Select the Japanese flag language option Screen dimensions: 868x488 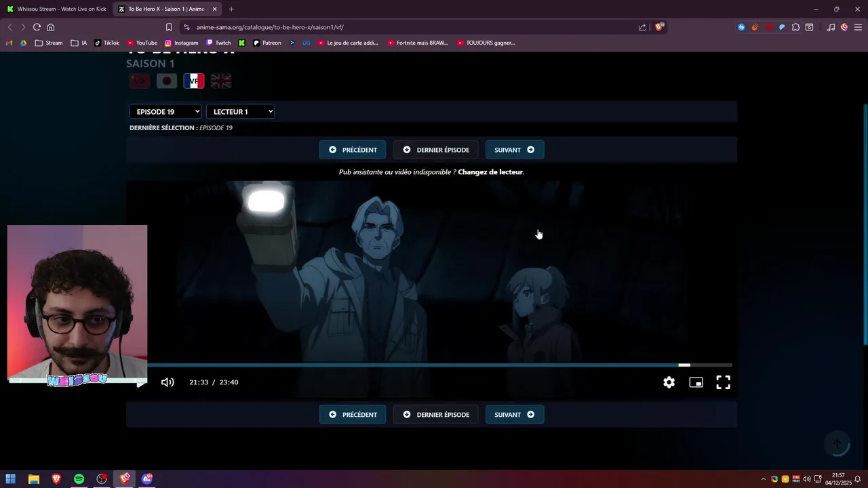pos(167,81)
